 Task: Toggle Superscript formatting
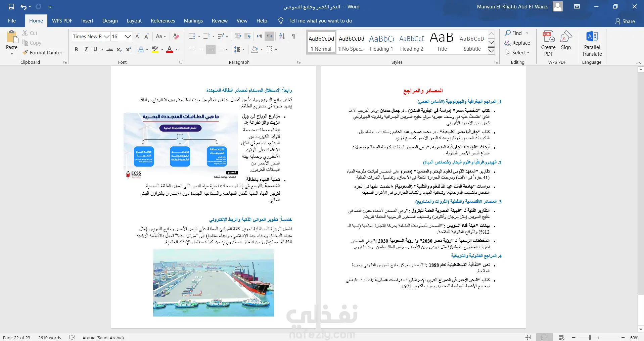pos(128,49)
